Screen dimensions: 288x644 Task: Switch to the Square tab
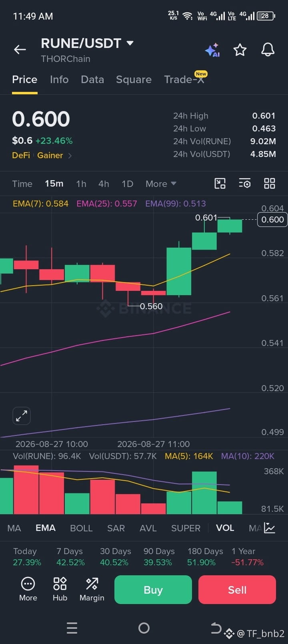(134, 80)
